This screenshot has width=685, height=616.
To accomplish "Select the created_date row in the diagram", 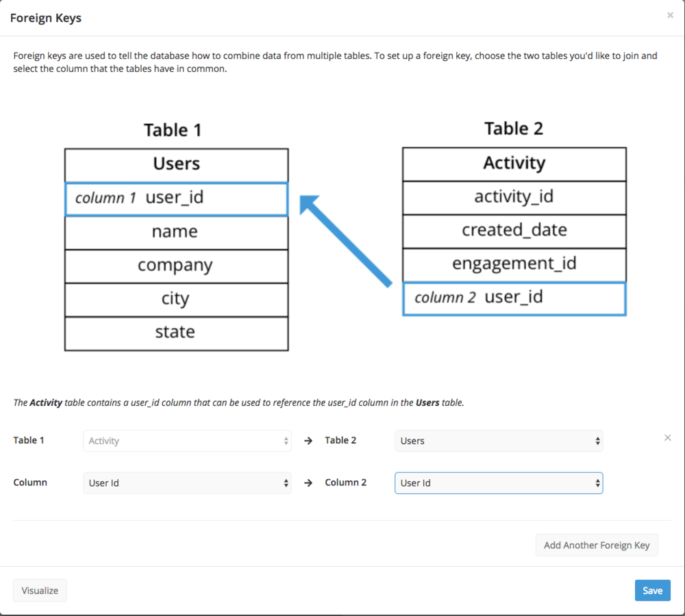I will click(x=514, y=231).
